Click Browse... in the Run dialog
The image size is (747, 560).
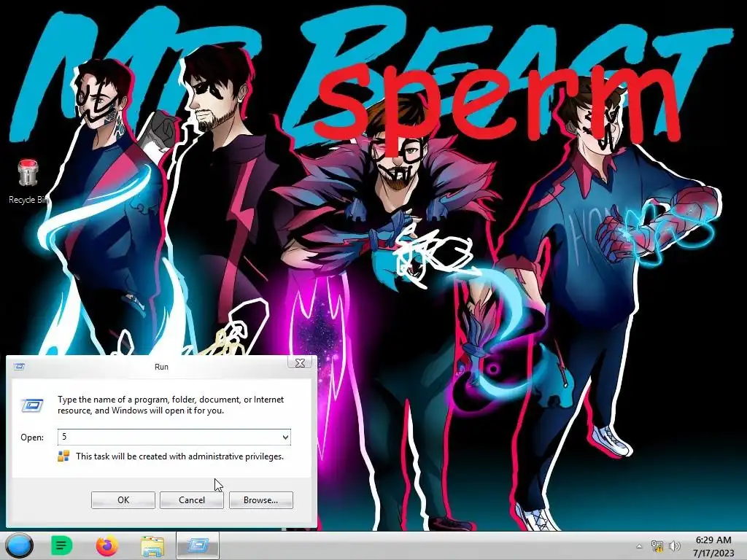click(260, 500)
